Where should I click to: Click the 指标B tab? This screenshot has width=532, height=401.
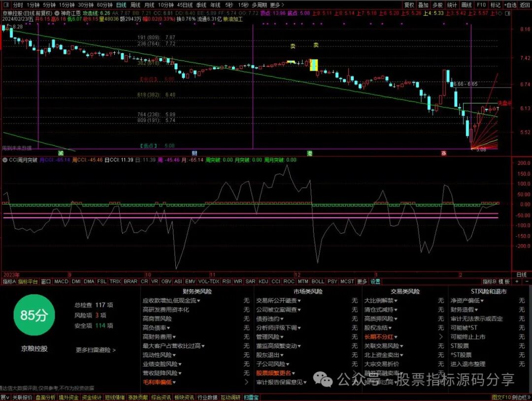point(489,281)
